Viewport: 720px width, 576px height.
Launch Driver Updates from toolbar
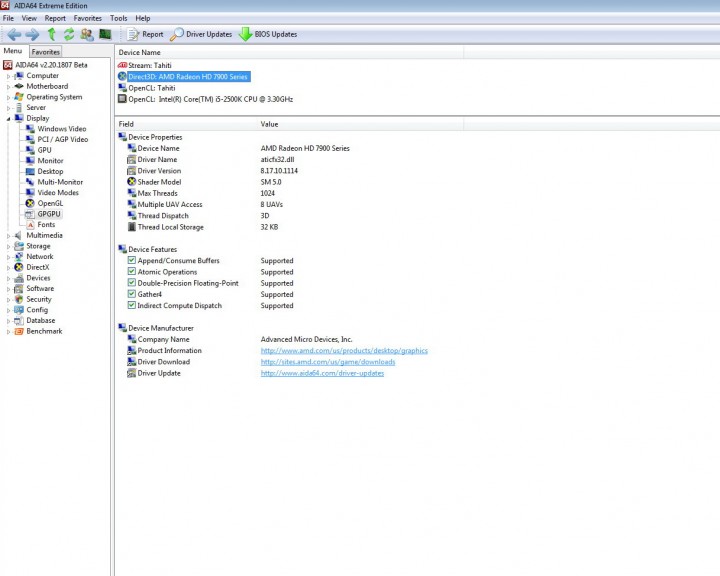click(201, 34)
